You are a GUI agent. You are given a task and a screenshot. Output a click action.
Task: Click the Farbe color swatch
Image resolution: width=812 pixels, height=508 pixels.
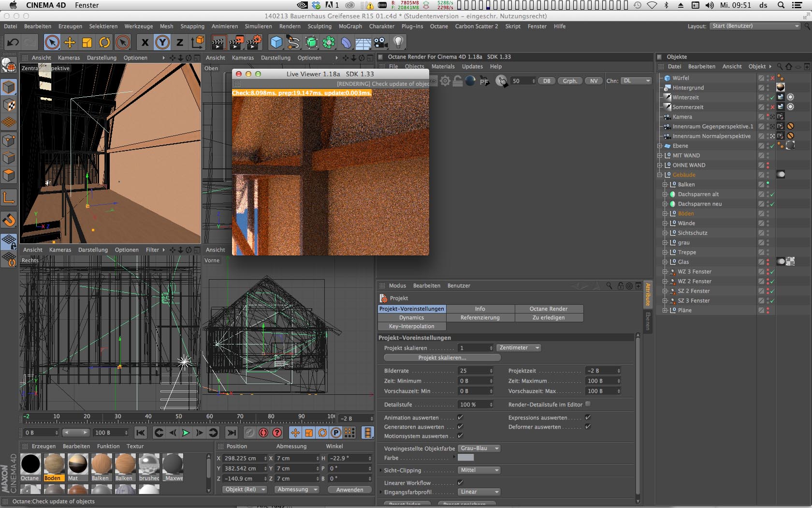(x=466, y=458)
